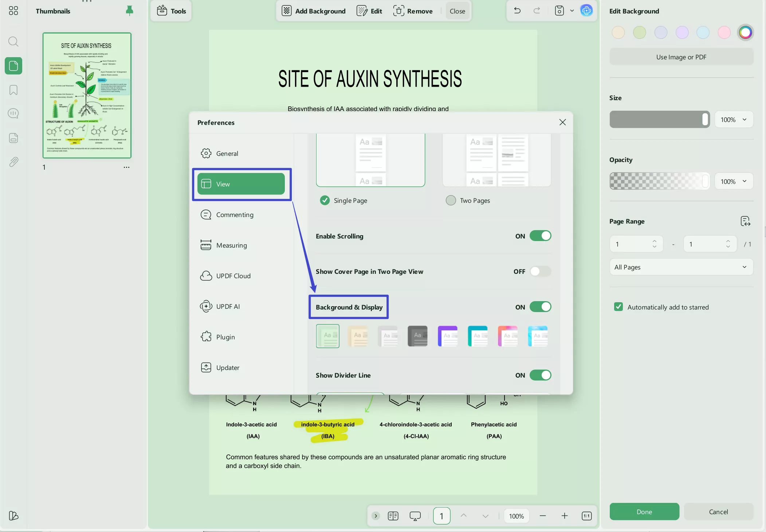Switch to UPDF Cloud preferences
This screenshot has height=532, width=766.
click(x=233, y=276)
